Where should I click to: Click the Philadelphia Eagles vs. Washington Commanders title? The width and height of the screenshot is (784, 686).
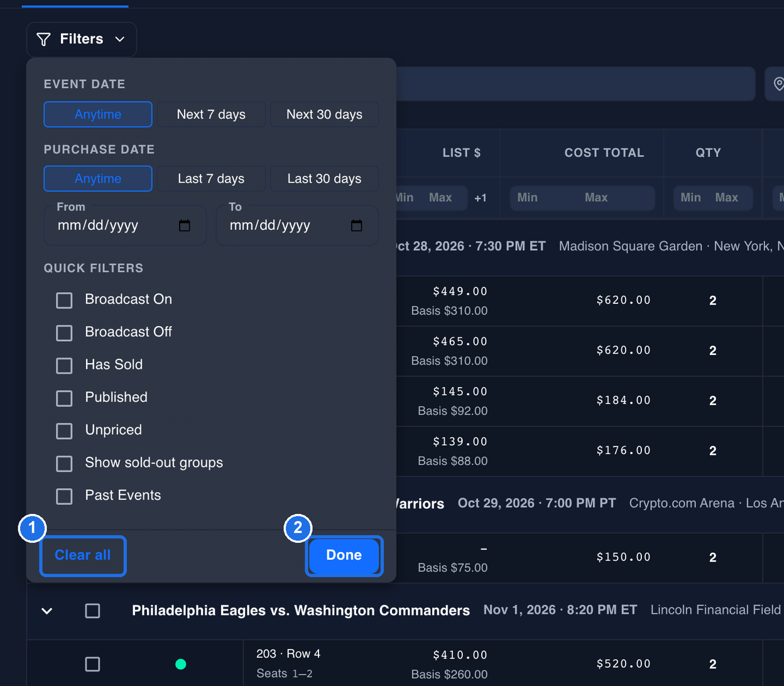point(301,611)
